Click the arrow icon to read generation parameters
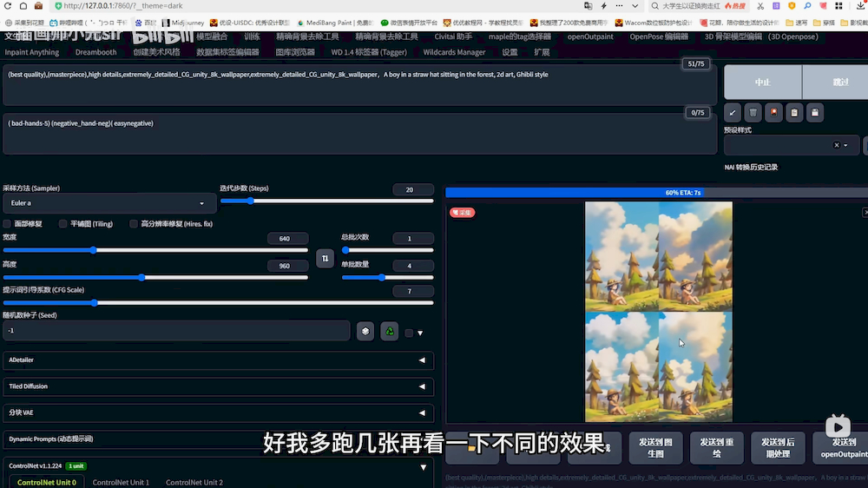Viewport: 868px width, 488px height. (733, 112)
